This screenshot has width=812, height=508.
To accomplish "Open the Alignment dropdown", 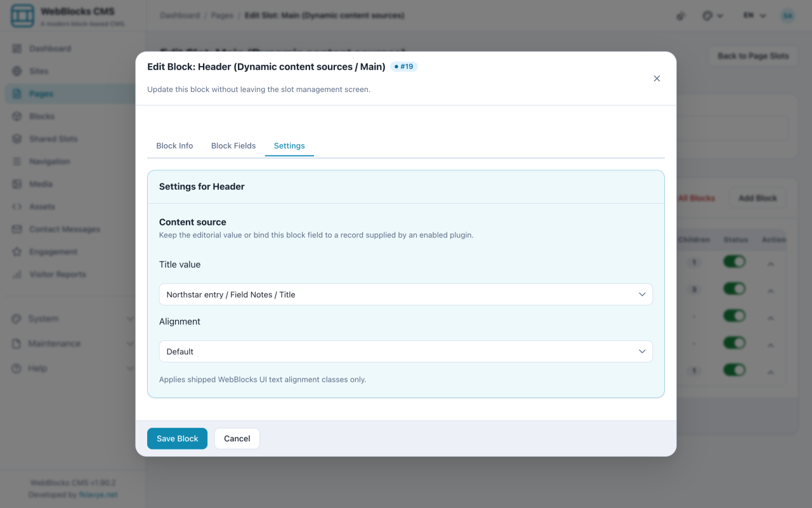I will 406,352.
